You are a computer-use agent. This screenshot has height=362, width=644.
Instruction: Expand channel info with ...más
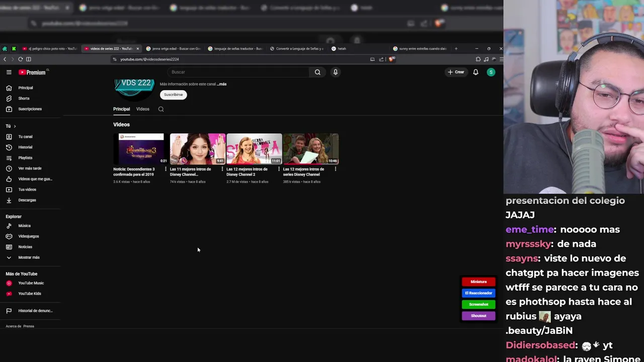pos(221,84)
